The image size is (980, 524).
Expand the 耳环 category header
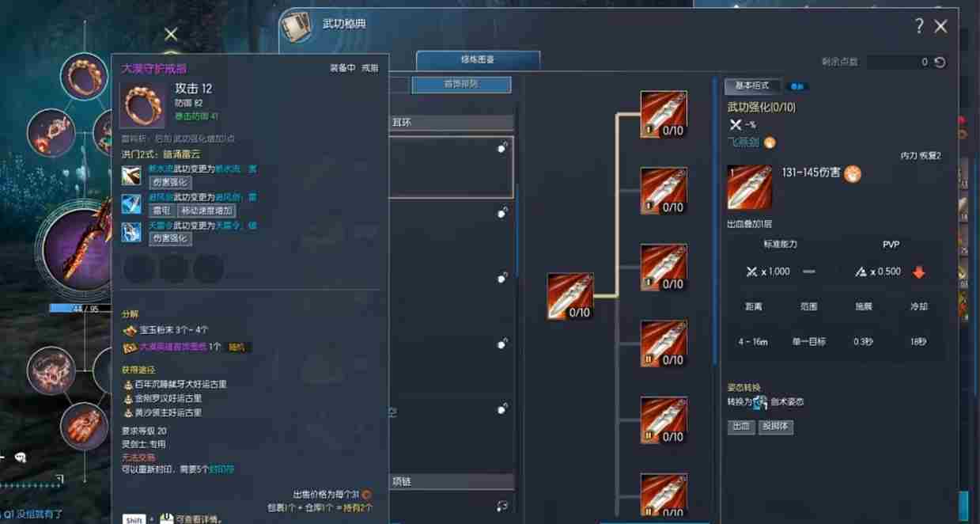point(452,123)
